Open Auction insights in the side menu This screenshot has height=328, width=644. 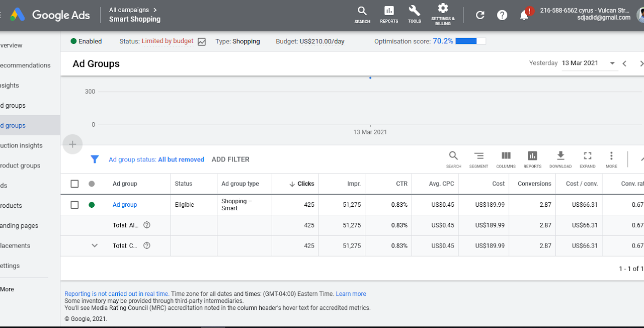(x=21, y=145)
